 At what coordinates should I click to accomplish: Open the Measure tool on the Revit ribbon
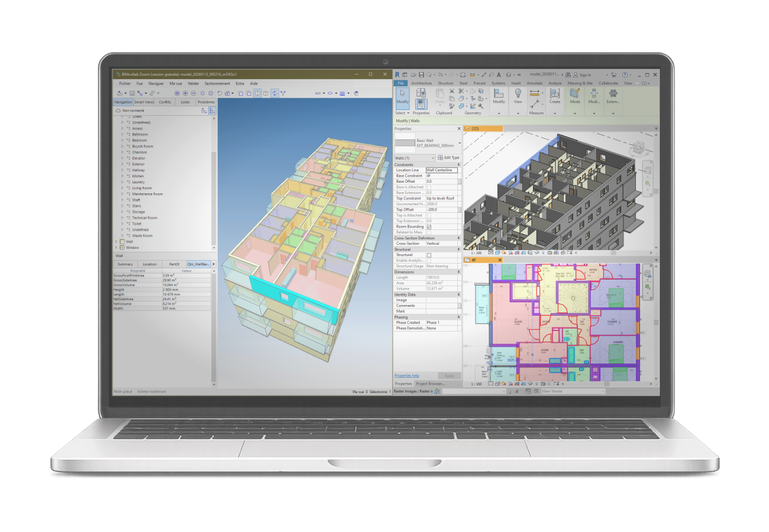point(534,93)
